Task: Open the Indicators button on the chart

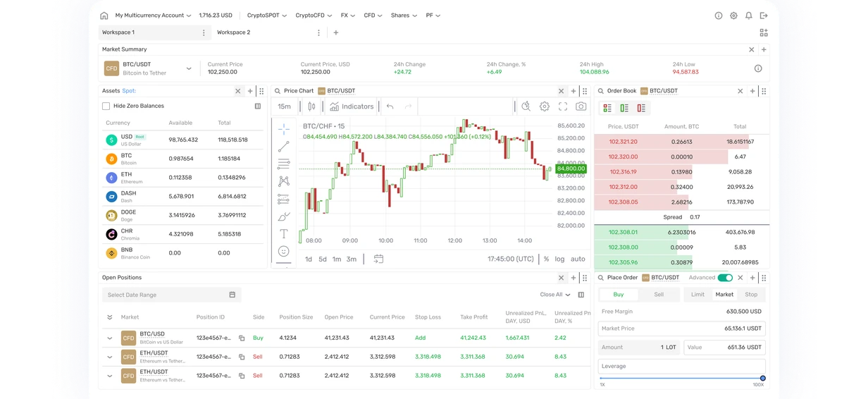Action: (352, 106)
